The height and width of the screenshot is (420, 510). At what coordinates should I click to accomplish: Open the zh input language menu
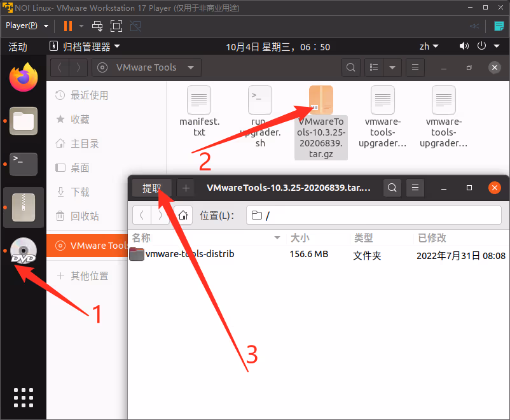[x=429, y=46]
